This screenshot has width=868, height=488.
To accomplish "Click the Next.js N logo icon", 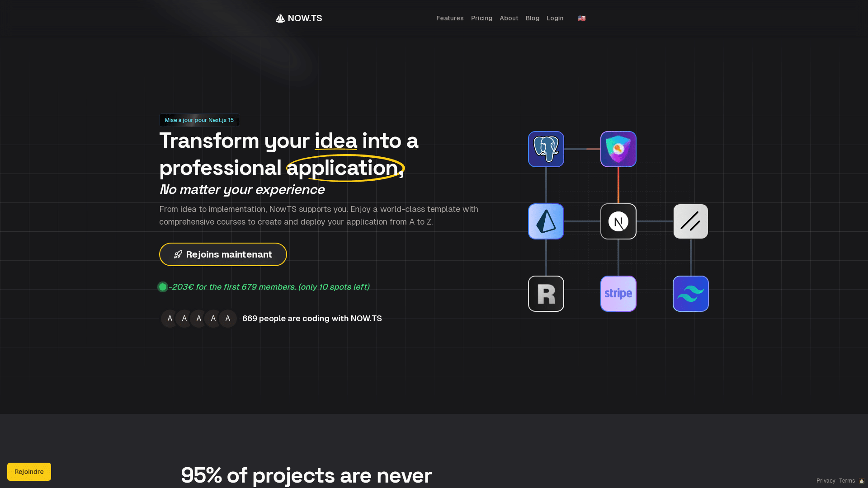I will point(618,221).
